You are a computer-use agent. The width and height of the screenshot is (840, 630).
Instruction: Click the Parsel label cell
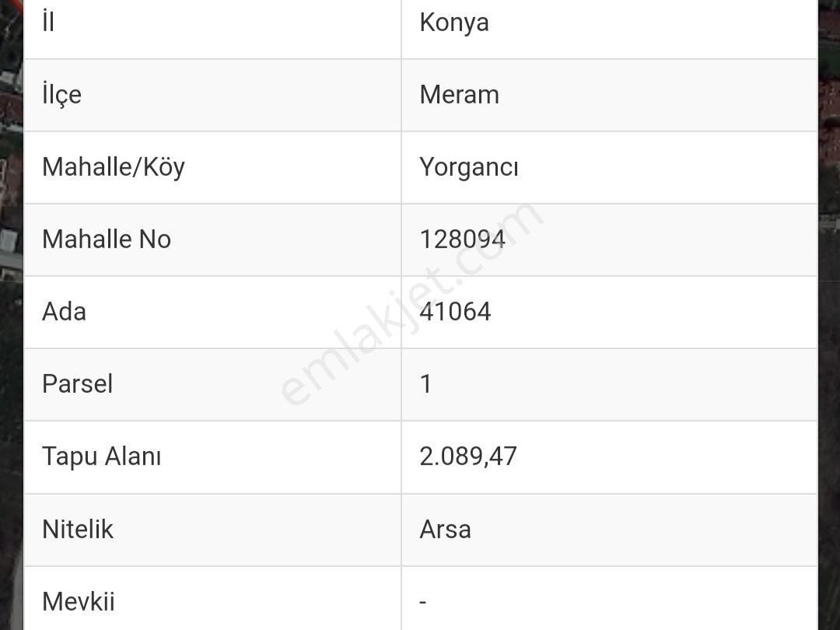(x=78, y=384)
